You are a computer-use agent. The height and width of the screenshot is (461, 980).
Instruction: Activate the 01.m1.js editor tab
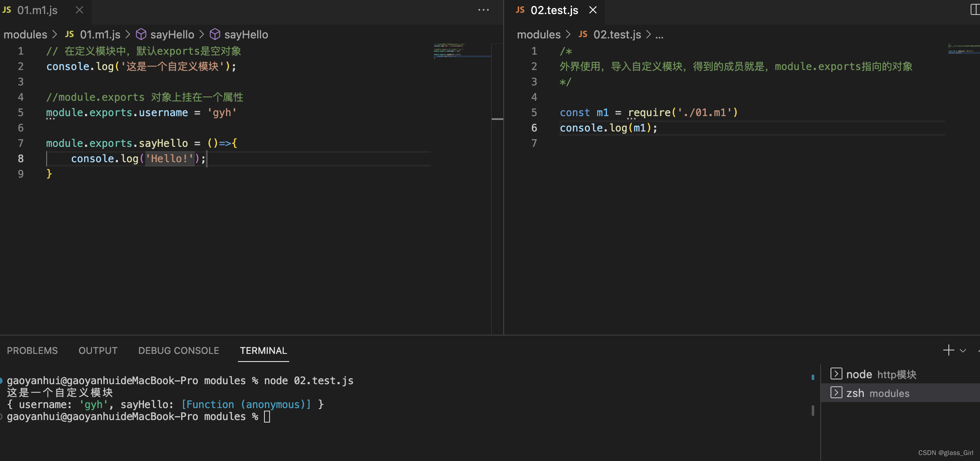[x=37, y=9]
